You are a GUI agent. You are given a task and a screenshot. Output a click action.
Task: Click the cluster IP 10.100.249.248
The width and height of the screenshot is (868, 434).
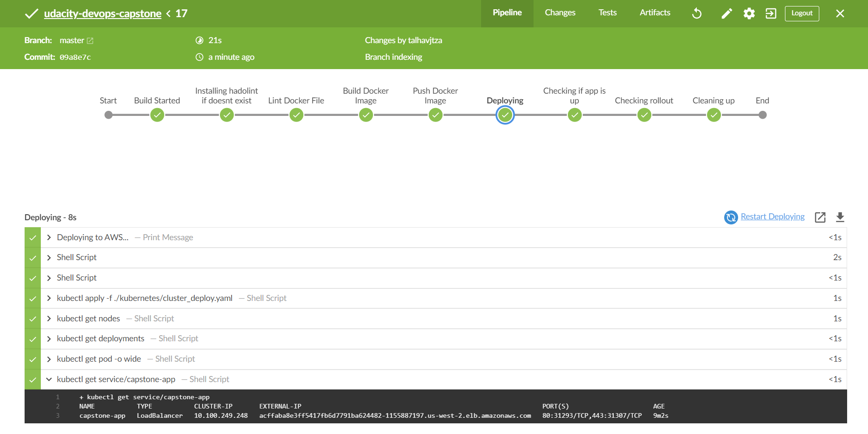[x=221, y=415]
